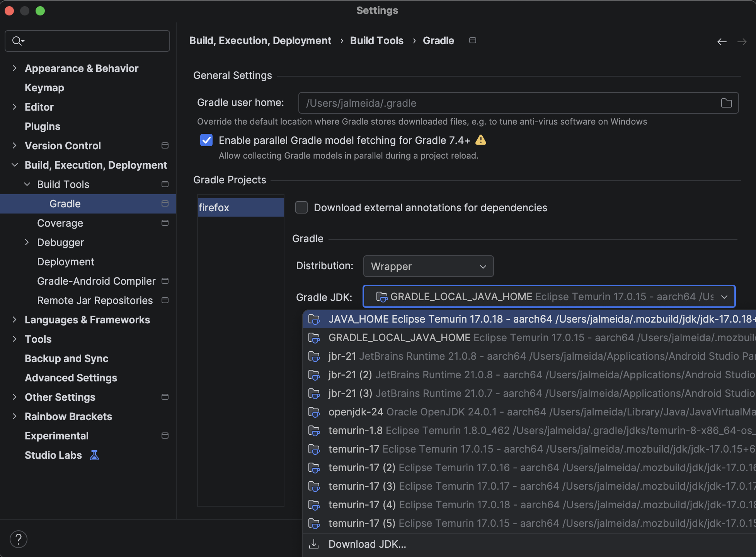The image size is (756, 557).
Task: Collapse the Gradle JDK dropdown arrow
Action: pos(724,297)
